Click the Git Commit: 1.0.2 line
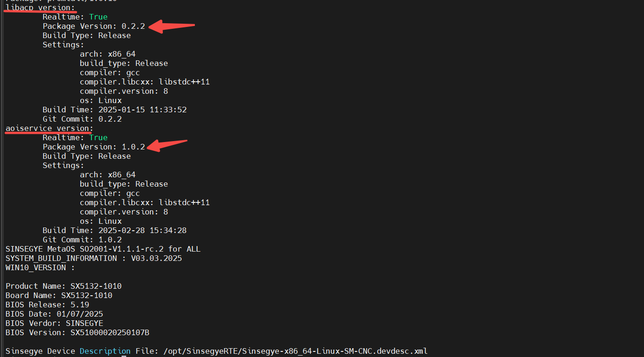This screenshot has height=357, width=644. click(82, 240)
